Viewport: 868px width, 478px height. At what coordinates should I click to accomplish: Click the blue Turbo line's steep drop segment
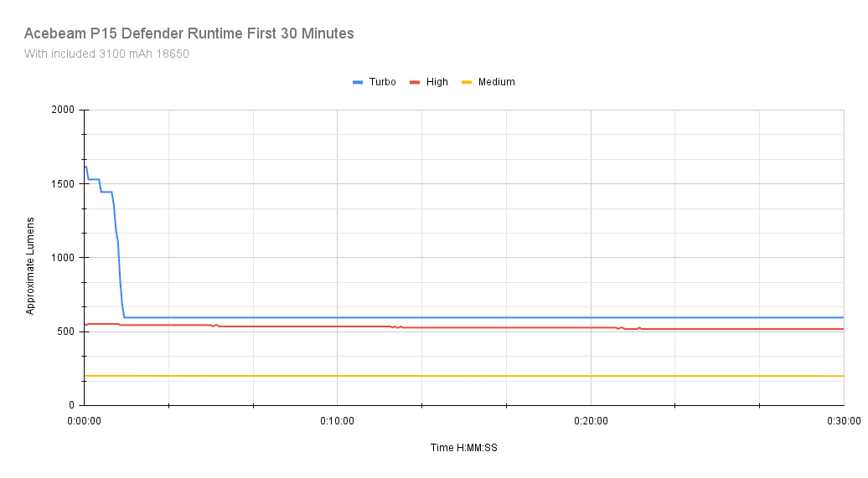point(119,268)
